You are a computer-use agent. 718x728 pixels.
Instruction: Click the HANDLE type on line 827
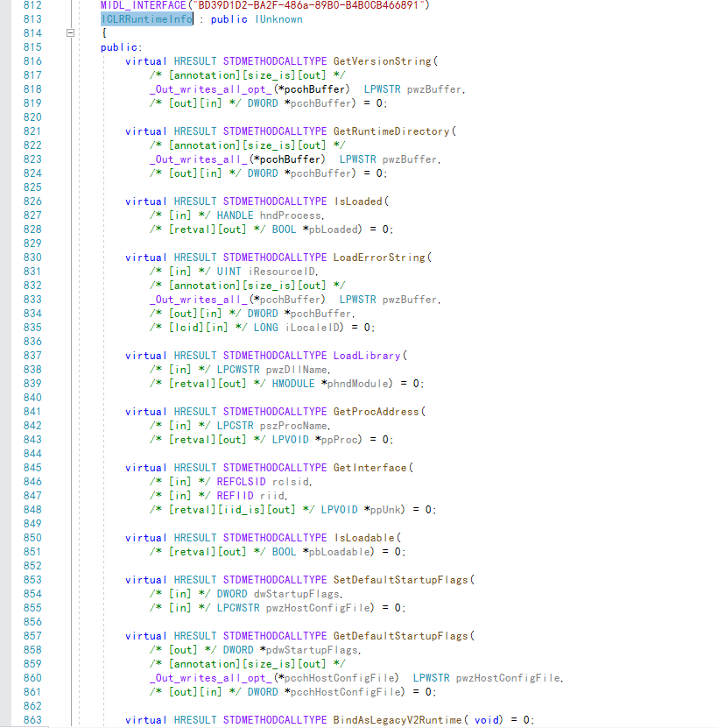235,216
